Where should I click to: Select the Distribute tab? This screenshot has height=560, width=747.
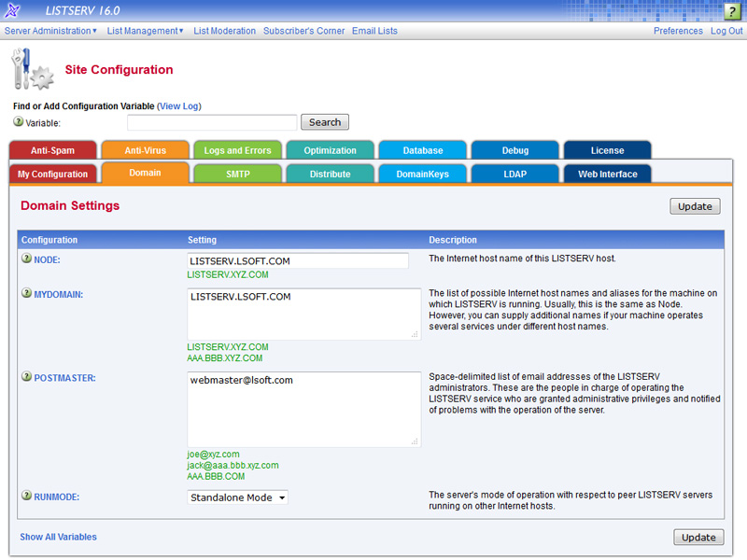331,174
